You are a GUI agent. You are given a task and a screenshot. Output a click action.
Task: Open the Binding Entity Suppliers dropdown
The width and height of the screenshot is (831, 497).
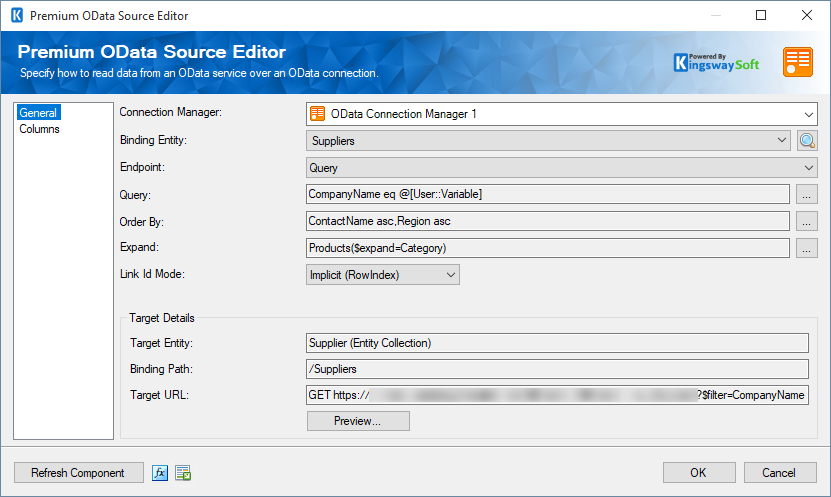point(548,141)
